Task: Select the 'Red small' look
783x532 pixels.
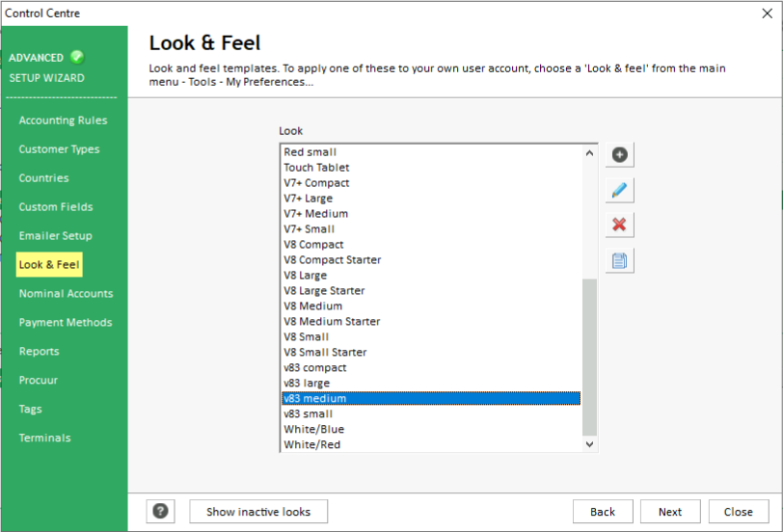Action: click(x=431, y=152)
